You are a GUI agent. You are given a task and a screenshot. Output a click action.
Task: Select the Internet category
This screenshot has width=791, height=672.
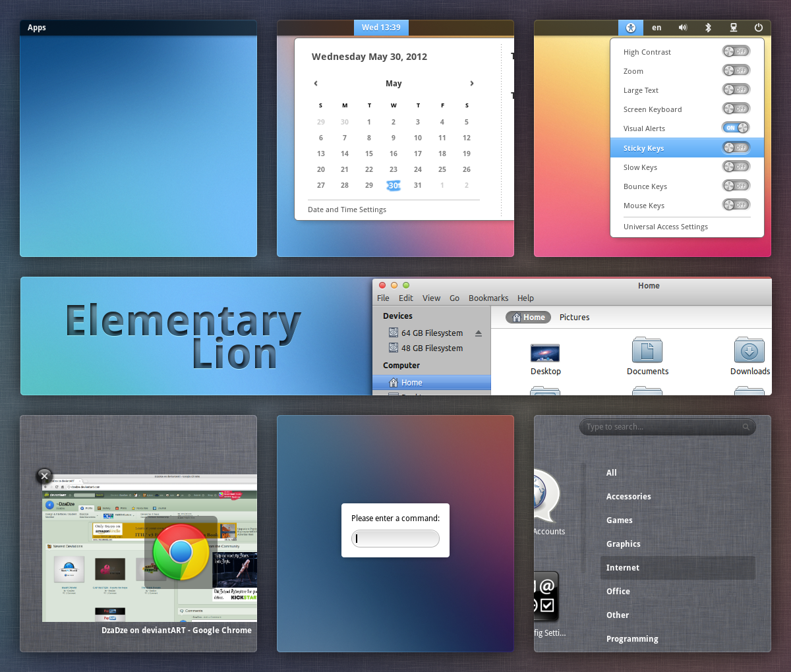678,568
